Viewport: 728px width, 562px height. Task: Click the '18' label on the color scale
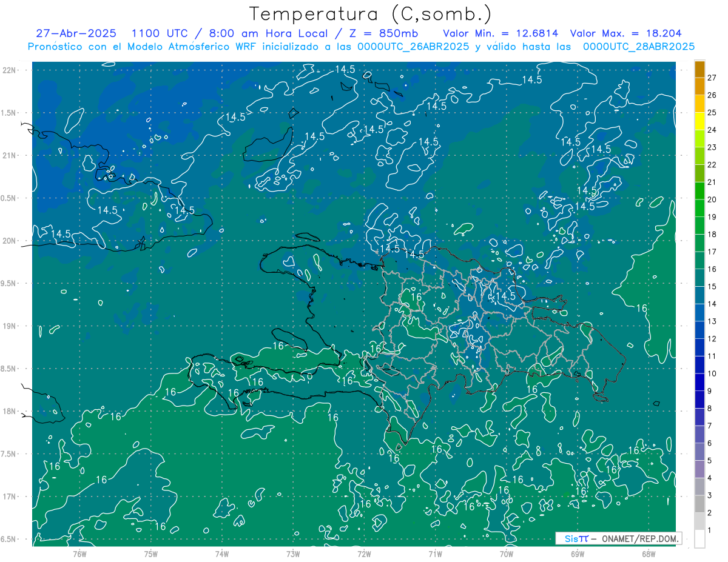[712, 234]
